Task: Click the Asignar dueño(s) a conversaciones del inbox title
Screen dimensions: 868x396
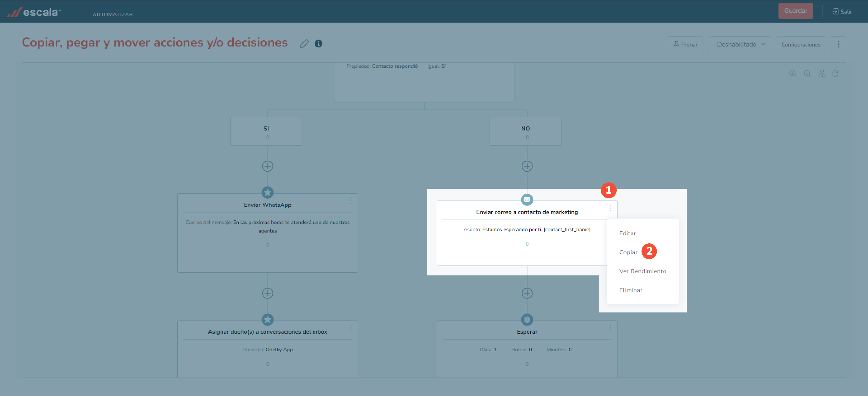Action: point(268,332)
